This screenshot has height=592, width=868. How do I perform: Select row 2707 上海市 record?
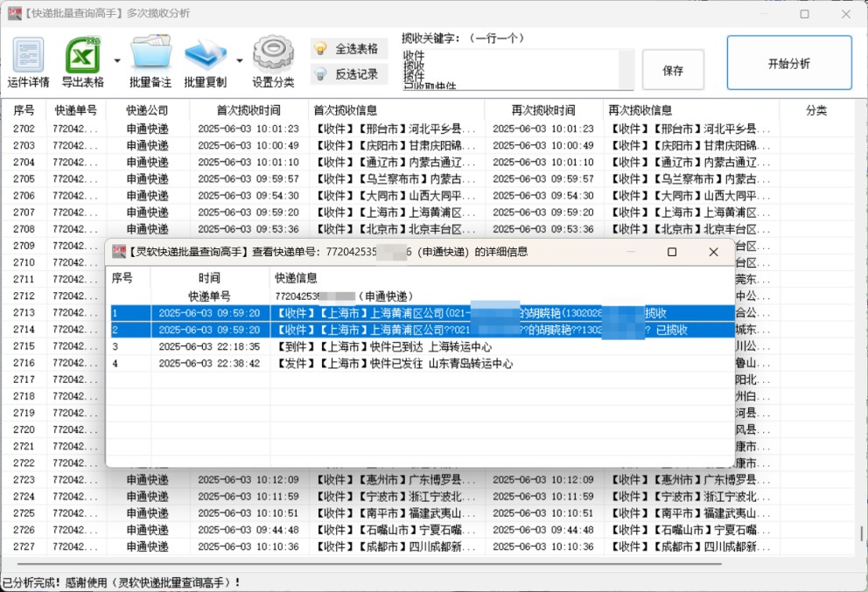pos(428,212)
